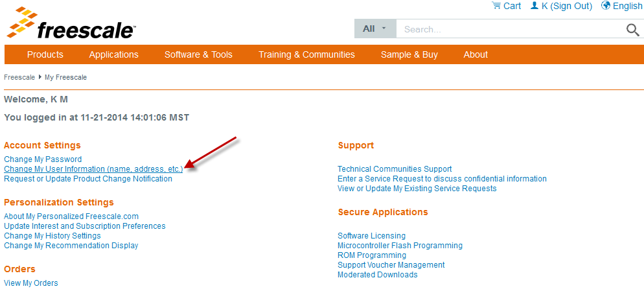644x291 pixels.
Task: Click the Moderated Downloads link
Action: [377, 275]
